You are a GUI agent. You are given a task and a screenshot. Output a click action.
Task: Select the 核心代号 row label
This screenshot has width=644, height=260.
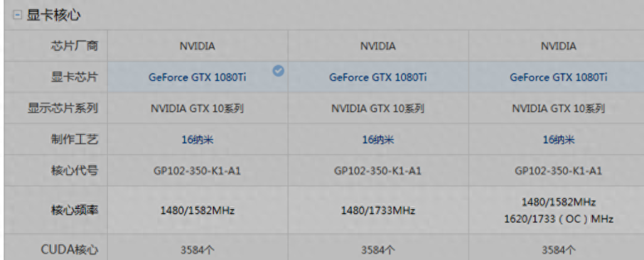(x=78, y=170)
